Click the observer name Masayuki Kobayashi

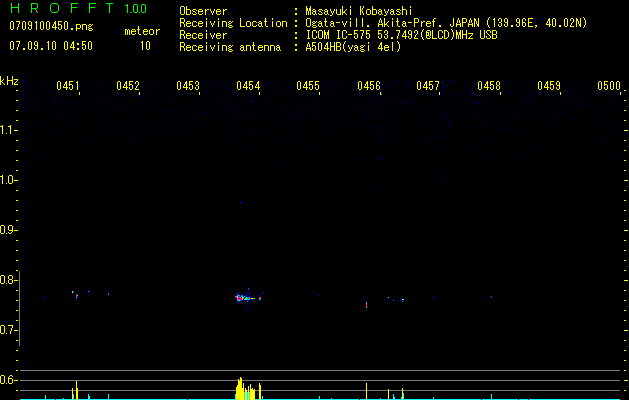pos(359,11)
